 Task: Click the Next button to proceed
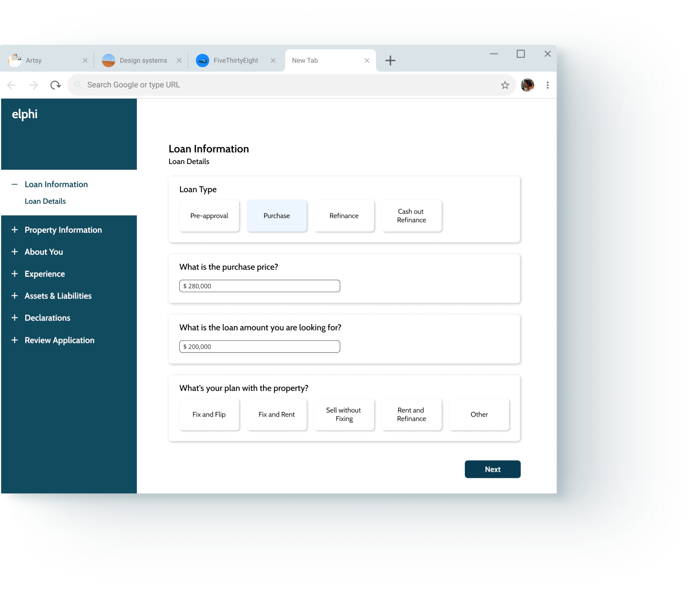[492, 469]
